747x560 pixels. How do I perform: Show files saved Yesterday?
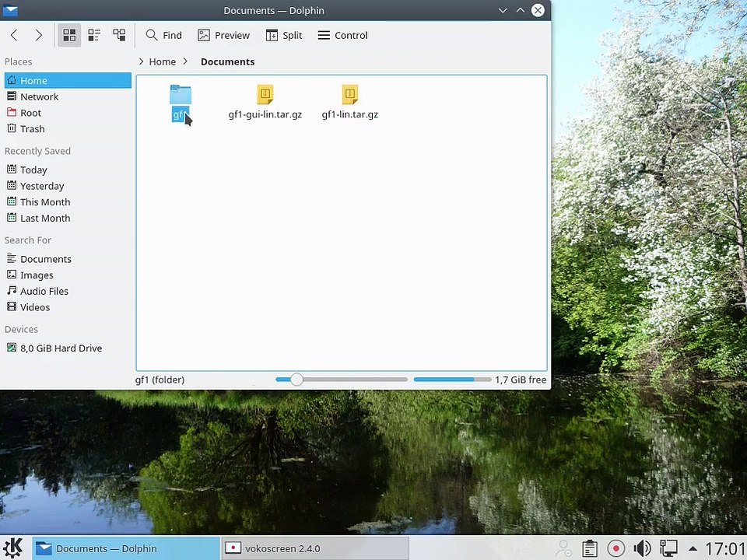pos(68,186)
